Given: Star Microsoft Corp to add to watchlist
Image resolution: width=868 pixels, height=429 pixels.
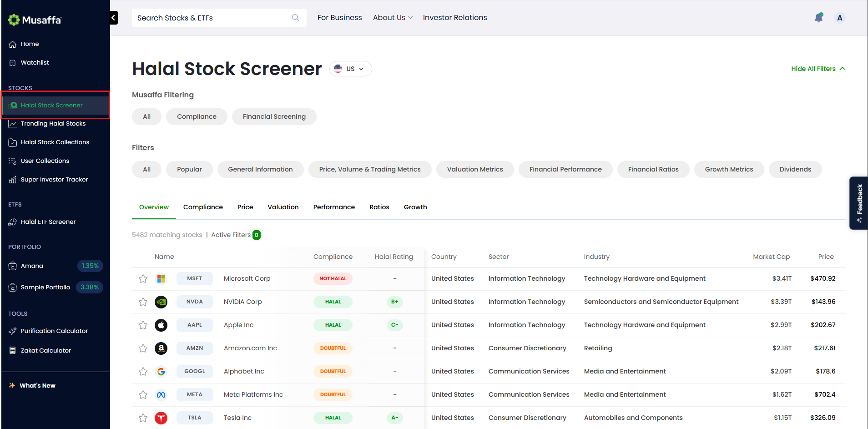Looking at the screenshot, I should (x=143, y=279).
